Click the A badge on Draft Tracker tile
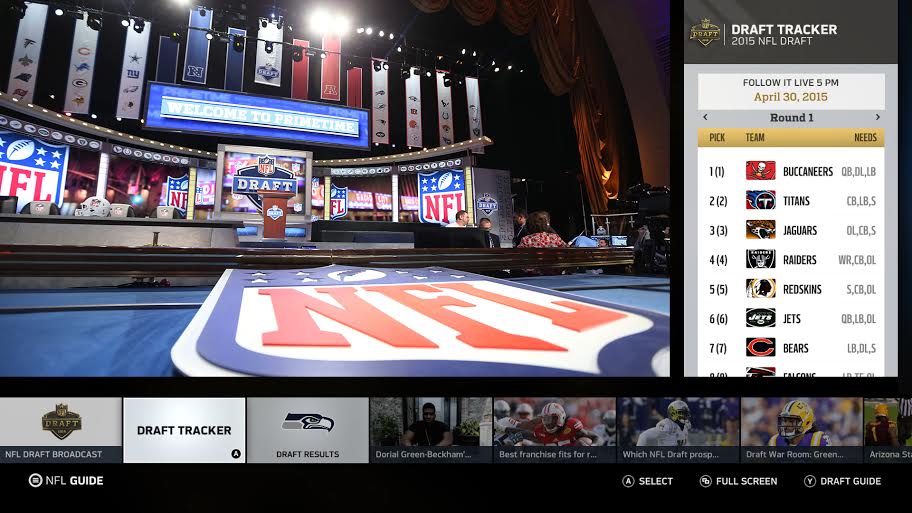The width and height of the screenshot is (912, 513). [x=236, y=454]
